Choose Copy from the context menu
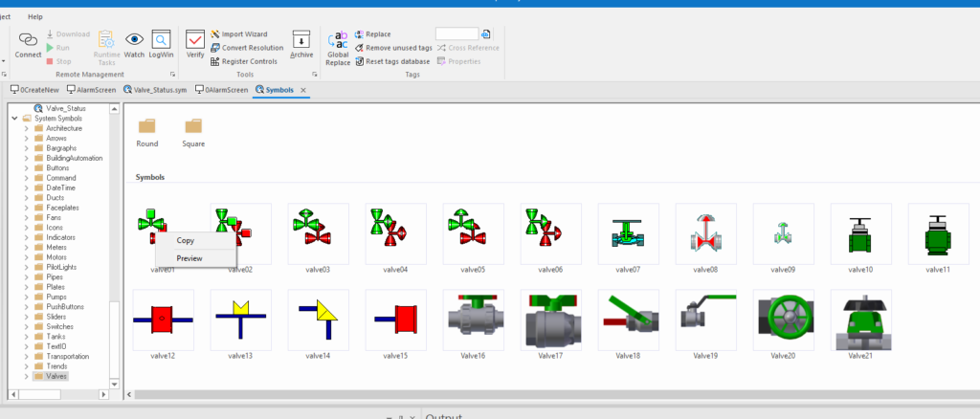980x419 pixels. click(x=186, y=241)
